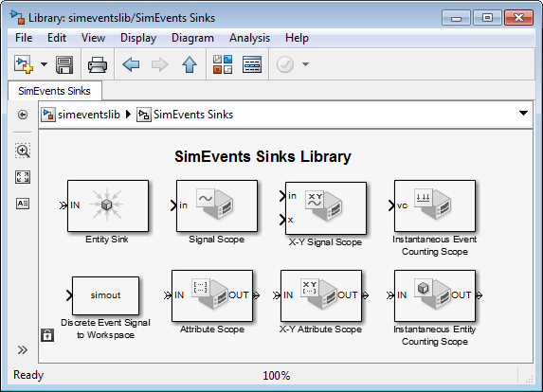This screenshot has width=543, height=392.
Task: Click the Fit to View palette icon
Action: 23,177
